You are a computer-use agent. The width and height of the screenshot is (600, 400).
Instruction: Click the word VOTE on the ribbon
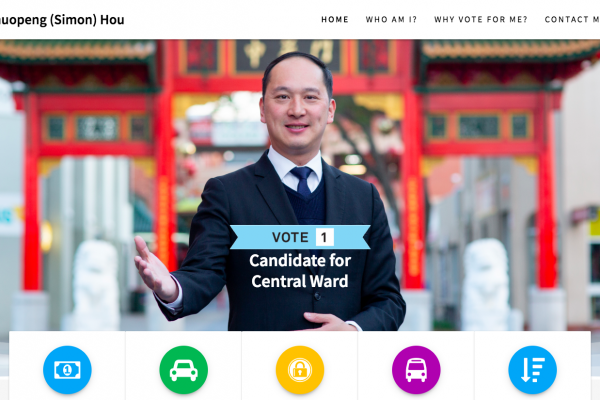(290, 237)
